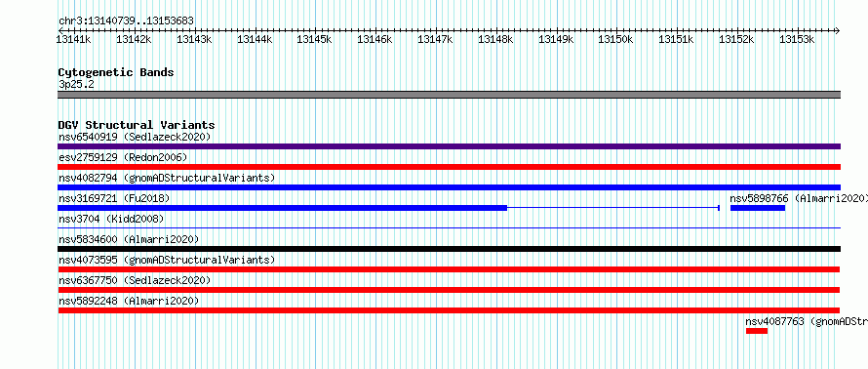Open nsv6367750 (Sedlazeck2020) variant label
The width and height of the screenshot is (868, 369).
pos(135,280)
